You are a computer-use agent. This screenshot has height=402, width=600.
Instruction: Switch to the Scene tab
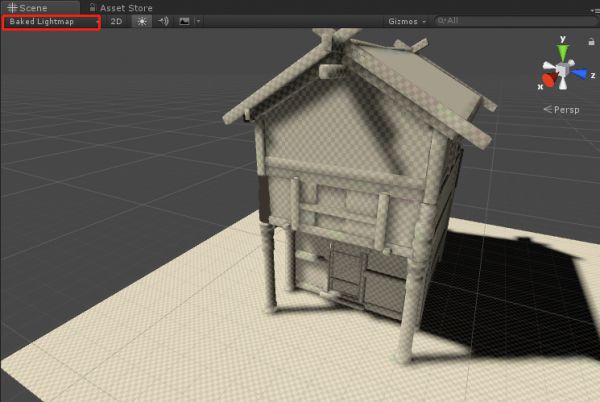(40, 7)
